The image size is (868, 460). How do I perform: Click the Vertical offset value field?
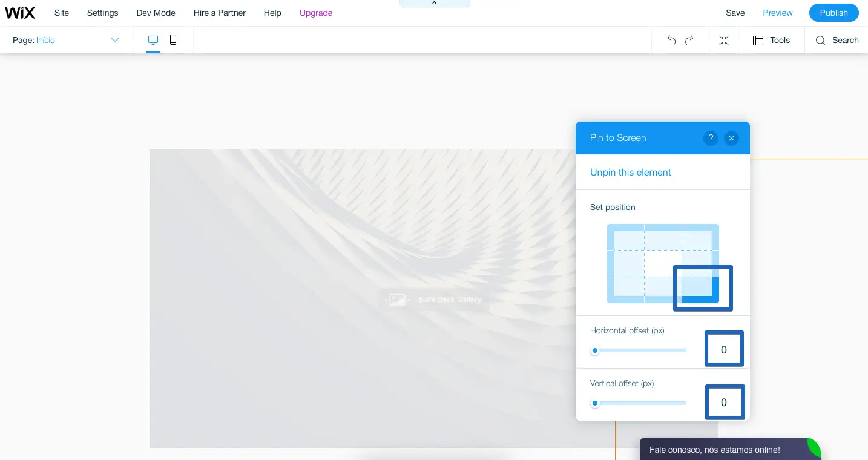click(x=724, y=402)
